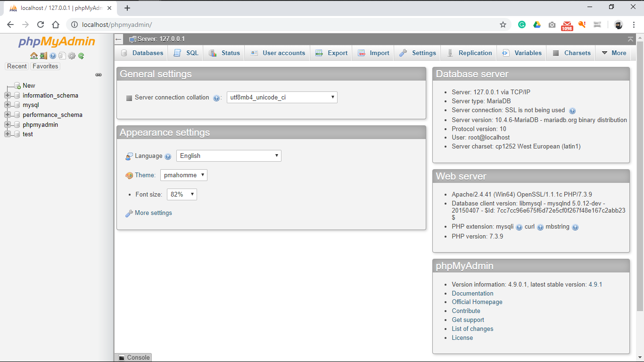Go to the Replication tab
Screen dimensions: 644x362
pyautogui.click(x=469, y=53)
